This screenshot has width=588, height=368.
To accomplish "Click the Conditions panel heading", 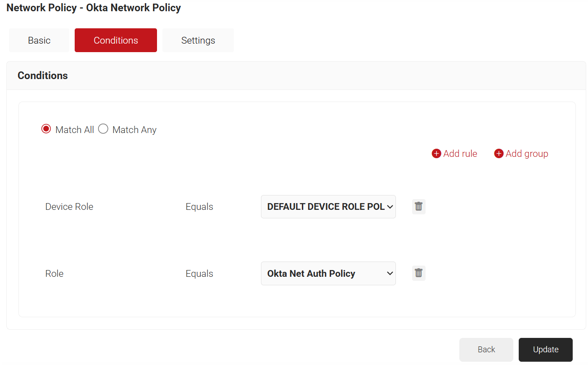I will [43, 75].
